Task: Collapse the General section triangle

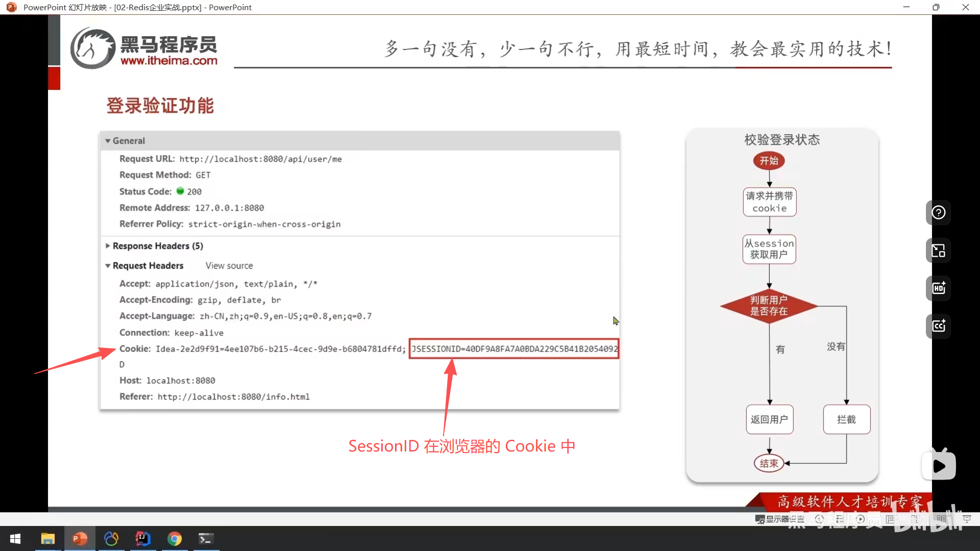Action: tap(108, 141)
